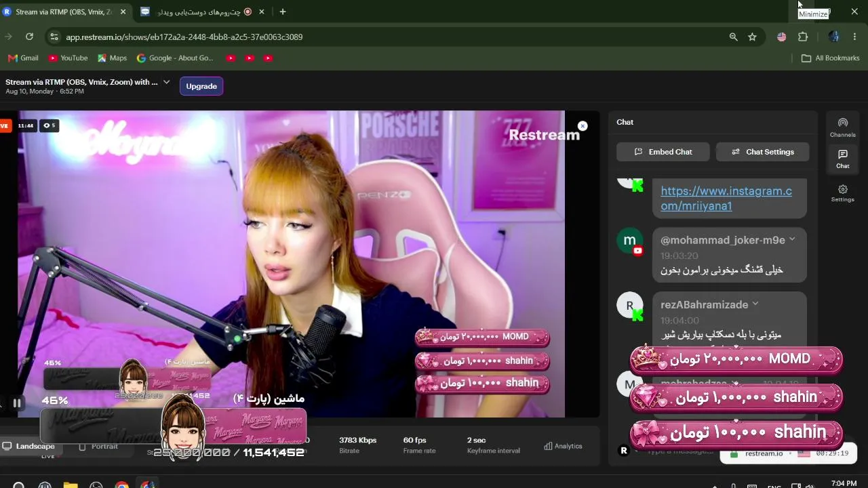Open Chrome from the Windows taskbar
This screenshot has height=488, width=868.
point(121,485)
